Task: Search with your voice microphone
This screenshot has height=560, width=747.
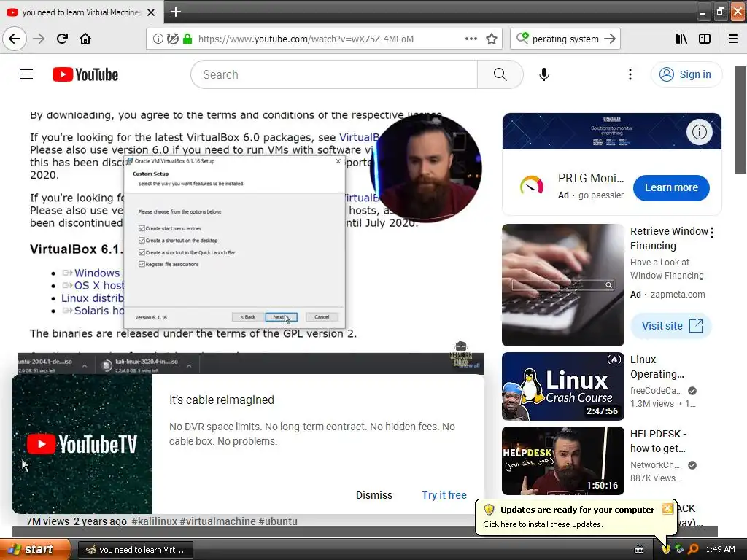Action: point(544,74)
